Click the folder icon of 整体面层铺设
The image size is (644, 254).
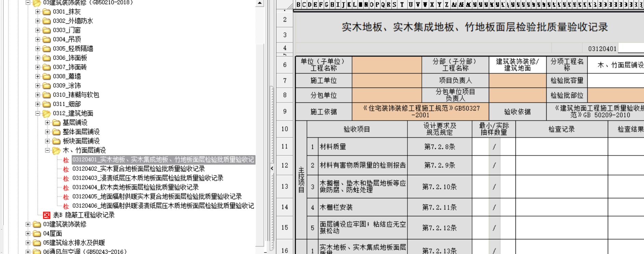(56, 132)
